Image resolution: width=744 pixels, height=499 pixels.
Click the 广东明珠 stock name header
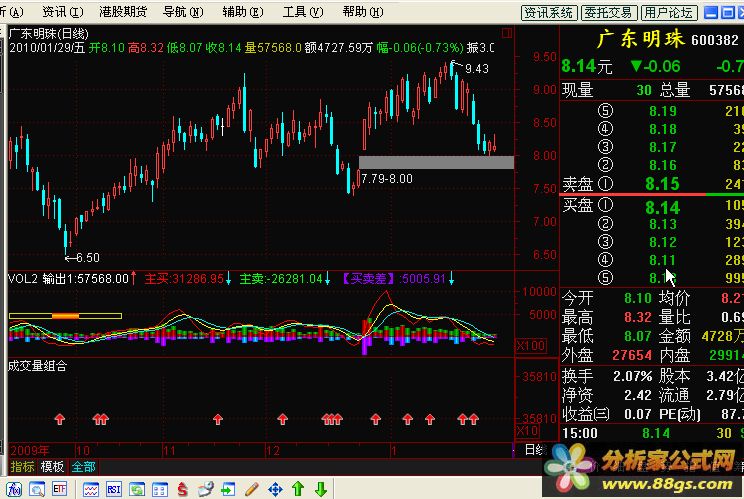[641, 39]
